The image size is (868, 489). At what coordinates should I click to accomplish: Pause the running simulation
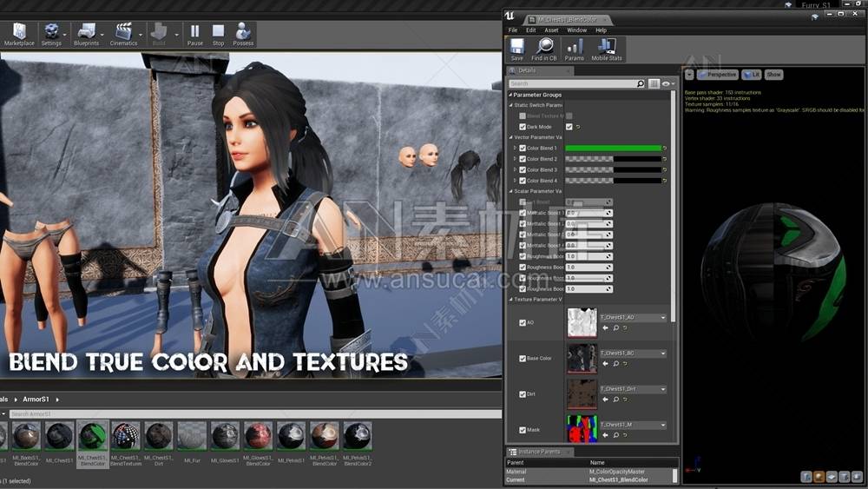coord(194,34)
